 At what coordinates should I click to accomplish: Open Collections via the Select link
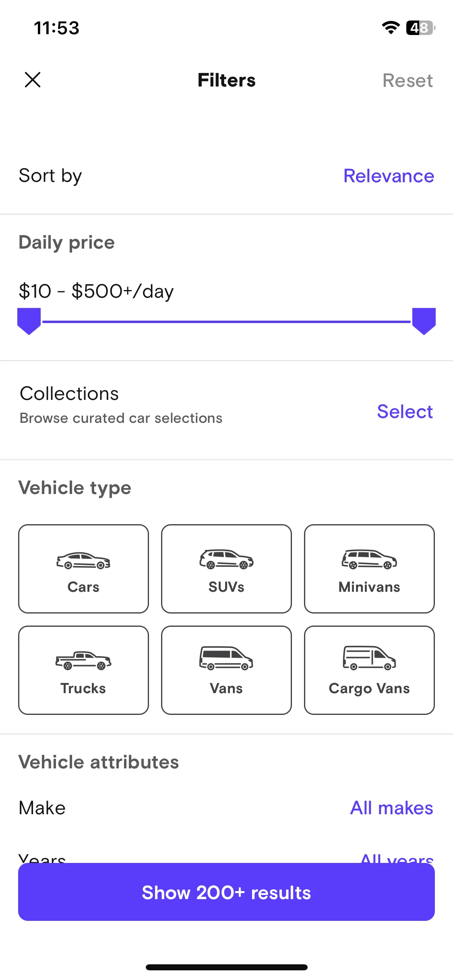click(x=405, y=412)
